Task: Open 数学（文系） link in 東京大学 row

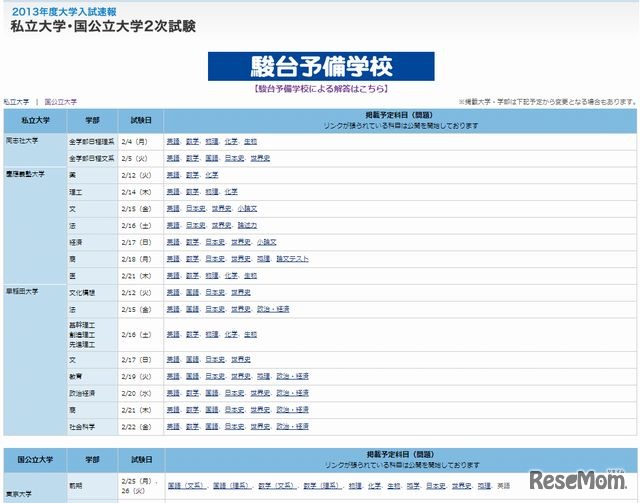Action: click(278, 485)
